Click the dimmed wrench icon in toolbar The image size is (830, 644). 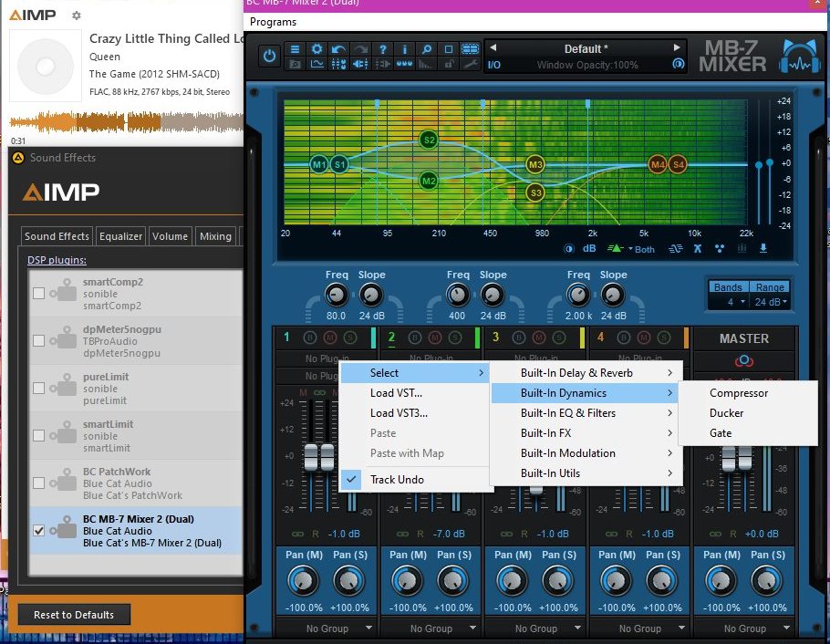(x=470, y=64)
